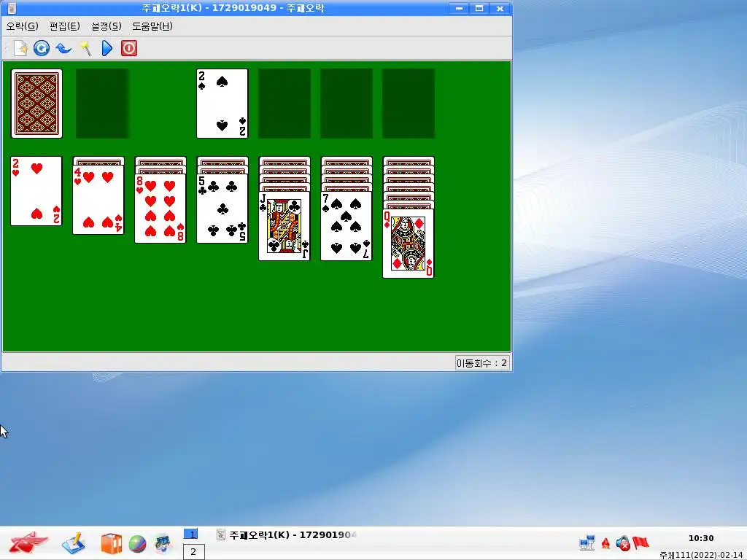
Task: Open the red star start menu icon
Action: point(28,542)
